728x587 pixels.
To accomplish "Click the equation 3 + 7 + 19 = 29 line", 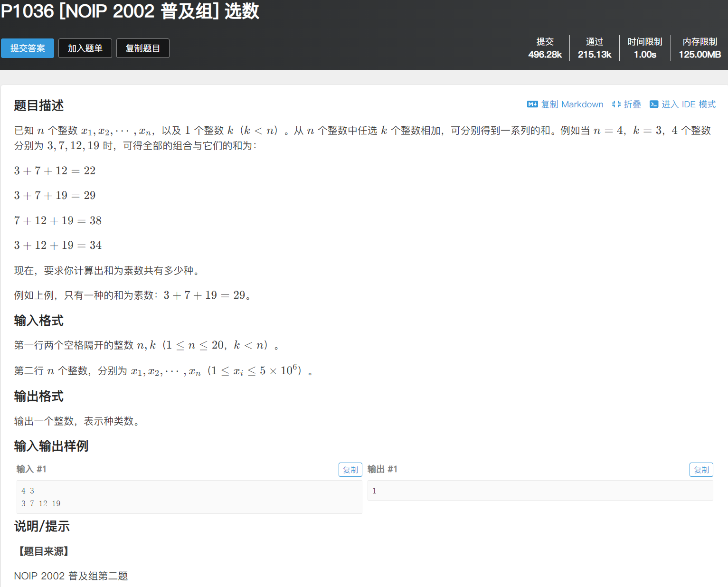I will [x=55, y=195].
